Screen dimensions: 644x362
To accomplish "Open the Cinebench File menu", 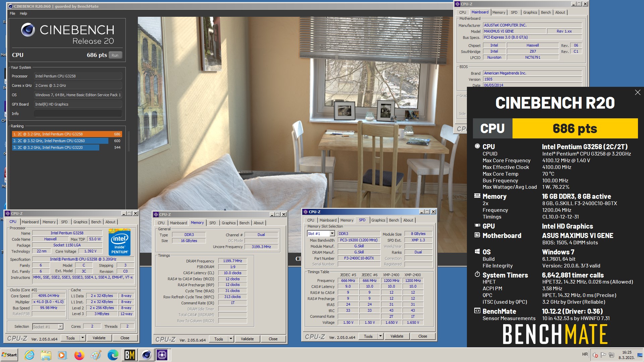I will pyautogui.click(x=12, y=13).
